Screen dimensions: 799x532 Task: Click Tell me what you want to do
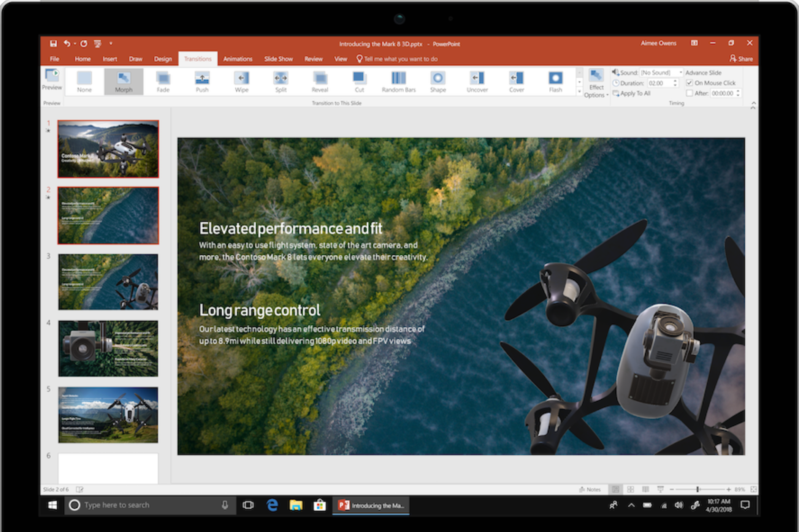point(397,59)
